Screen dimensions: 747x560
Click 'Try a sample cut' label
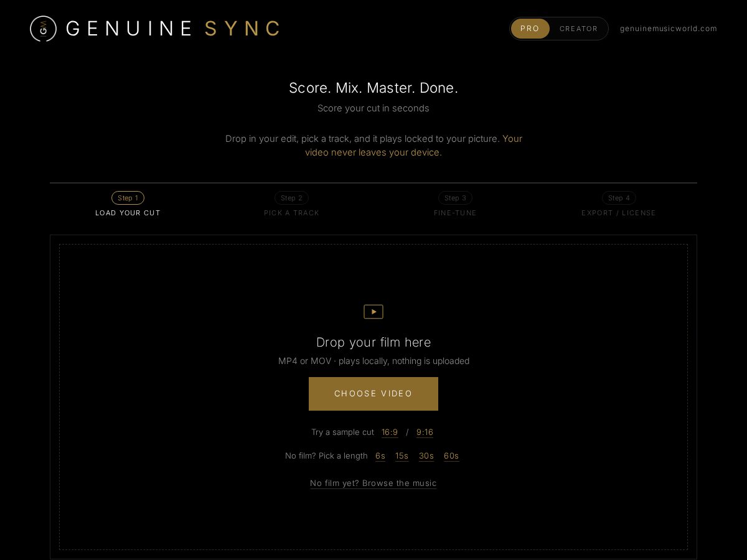[342, 432]
